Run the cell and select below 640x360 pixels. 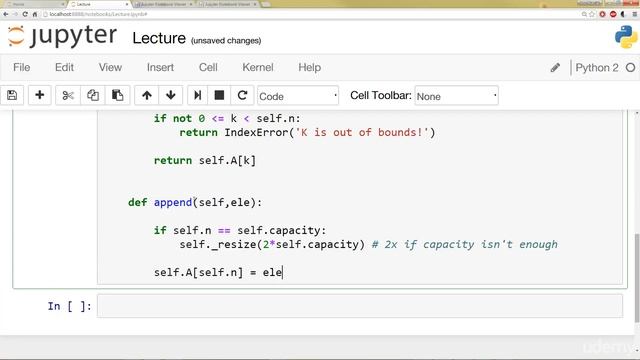(x=198, y=96)
